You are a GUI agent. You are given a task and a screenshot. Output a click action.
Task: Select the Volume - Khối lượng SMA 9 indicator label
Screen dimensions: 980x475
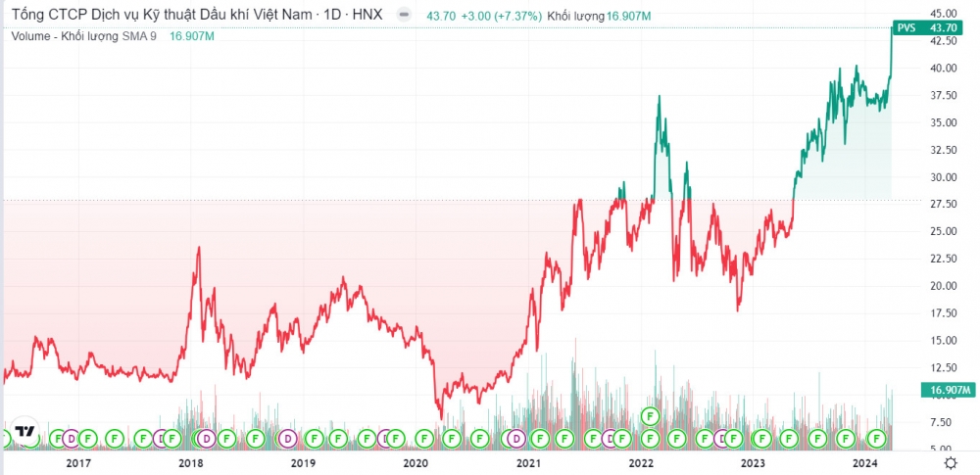tap(83, 36)
